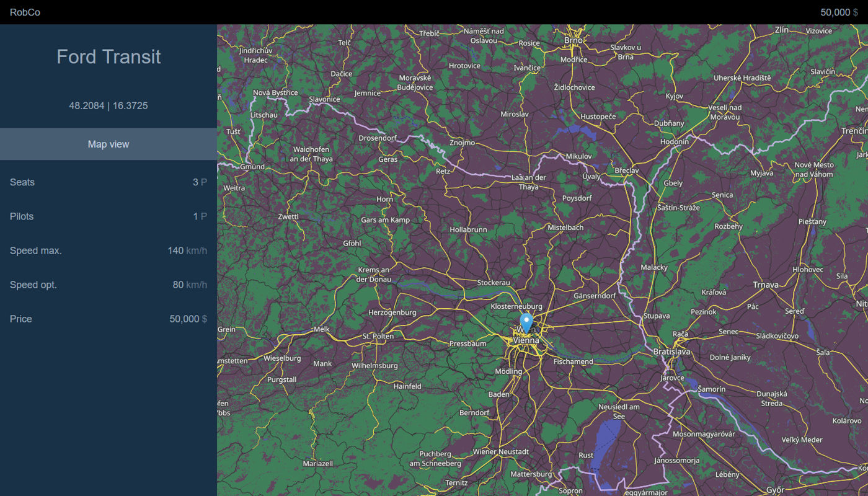The width and height of the screenshot is (868, 496).
Task: Select the Seats row in vehicle panel
Action: point(108,182)
